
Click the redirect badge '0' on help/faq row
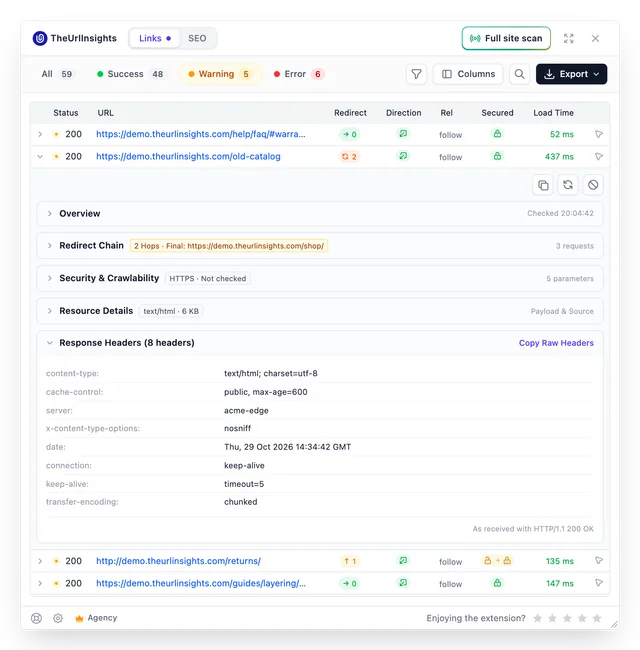pos(349,134)
